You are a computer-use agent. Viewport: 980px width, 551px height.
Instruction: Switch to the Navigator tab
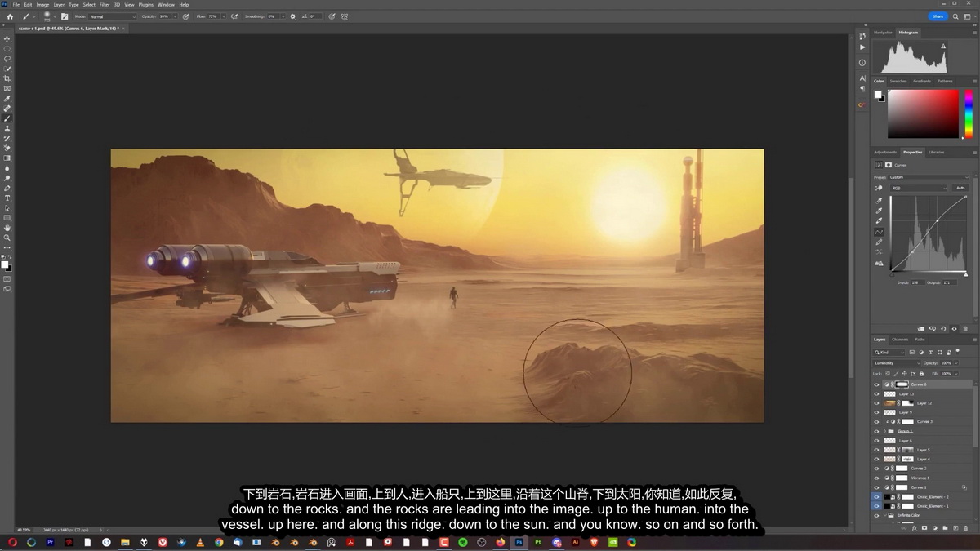tap(883, 33)
